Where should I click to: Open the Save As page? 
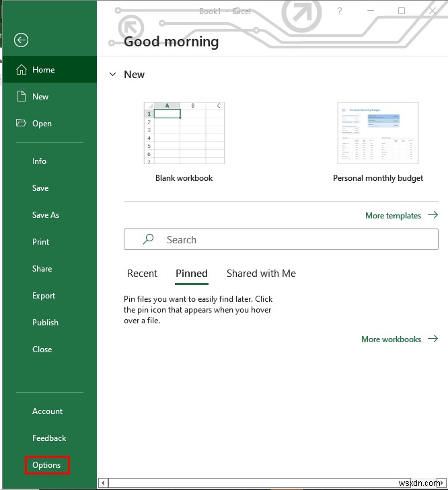(46, 215)
